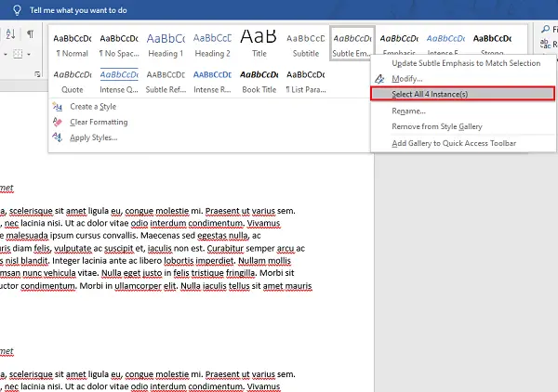
Task: Choose Rename... in context menu
Action: click(408, 111)
